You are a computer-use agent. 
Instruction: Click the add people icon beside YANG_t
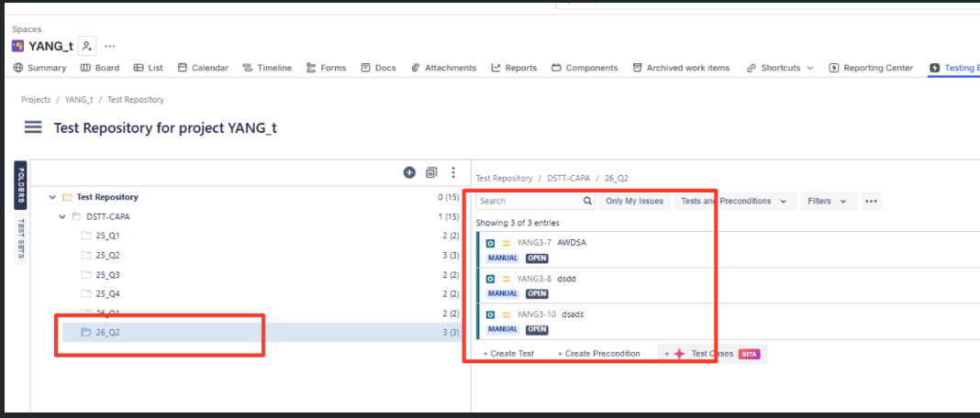87,46
